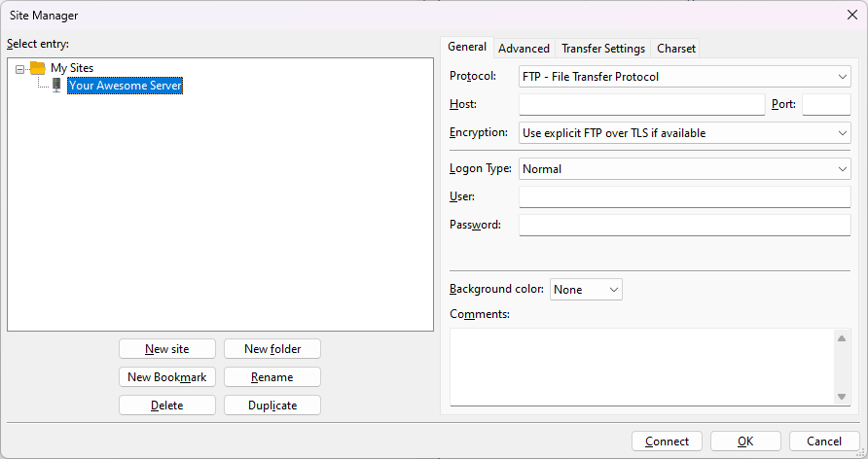Open the Protocol dropdown
This screenshot has height=459, width=868.
pyautogui.click(x=684, y=76)
